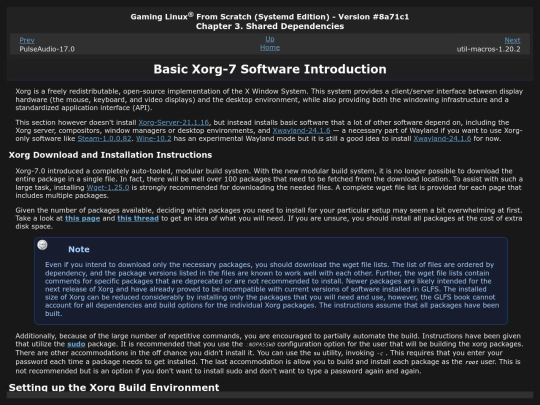This screenshot has height=405, width=540.
Task: Open the Wine-10.2 link
Action: [x=154, y=139]
